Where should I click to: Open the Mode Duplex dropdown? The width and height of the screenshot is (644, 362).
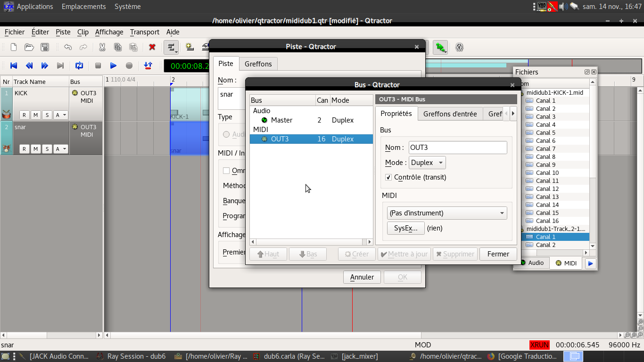pyautogui.click(x=427, y=163)
